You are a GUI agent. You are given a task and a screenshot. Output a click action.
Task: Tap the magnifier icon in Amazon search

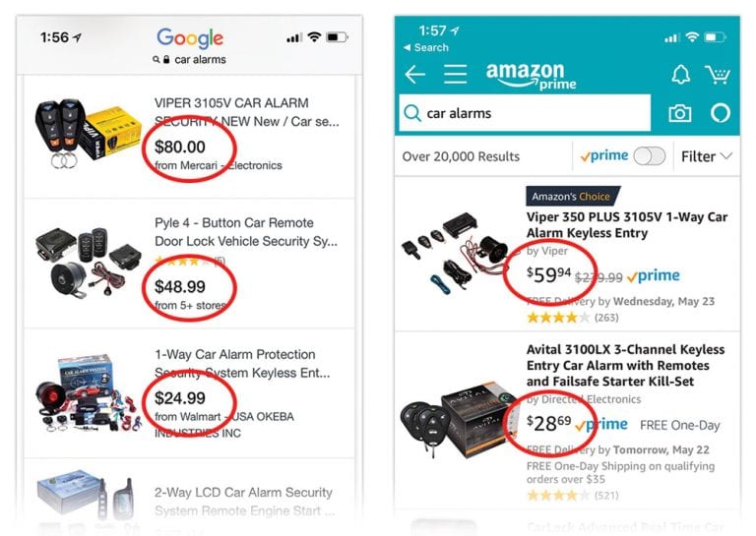413,113
